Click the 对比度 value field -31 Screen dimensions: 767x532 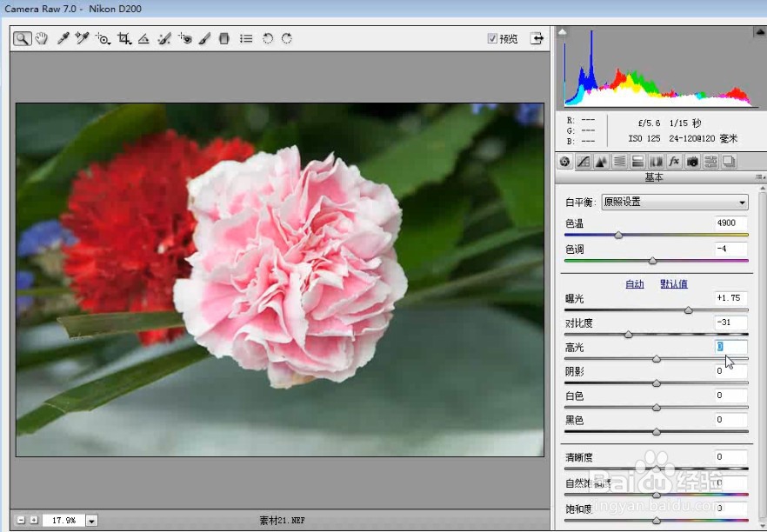pos(730,323)
